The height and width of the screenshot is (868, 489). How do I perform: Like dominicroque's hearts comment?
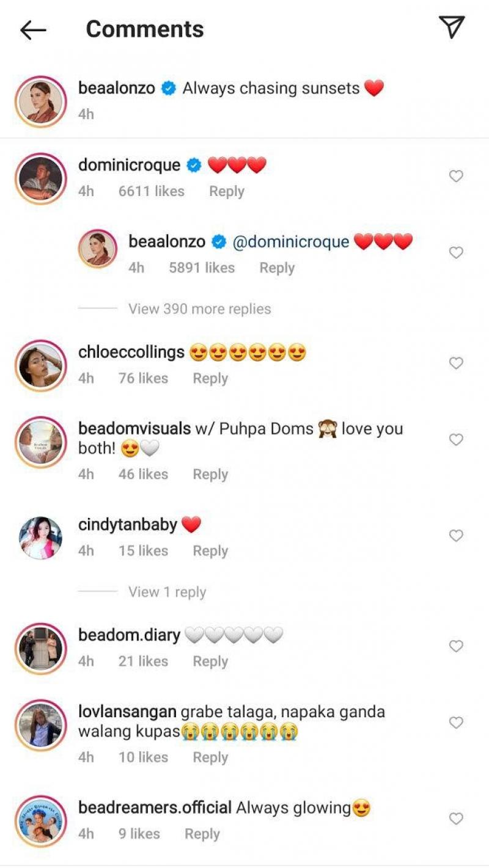(456, 177)
